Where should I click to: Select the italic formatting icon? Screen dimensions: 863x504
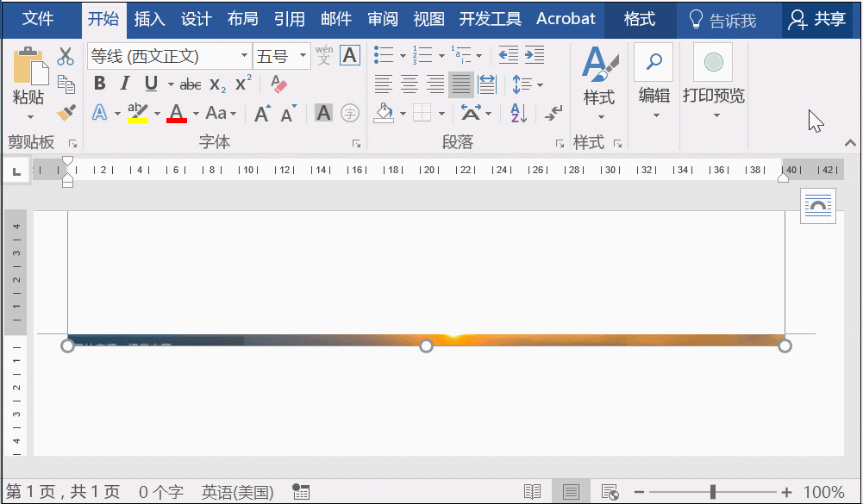[x=125, y=84]
